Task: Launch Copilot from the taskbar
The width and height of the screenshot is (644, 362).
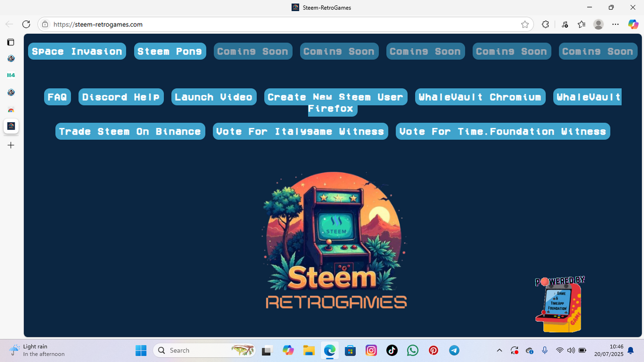Action: pyautogui.click(x=288, y=350)
